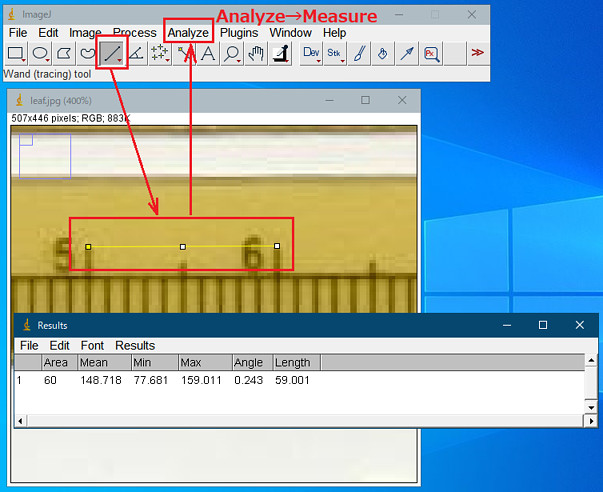Select the Wand tracing tool

pos(184,53)
